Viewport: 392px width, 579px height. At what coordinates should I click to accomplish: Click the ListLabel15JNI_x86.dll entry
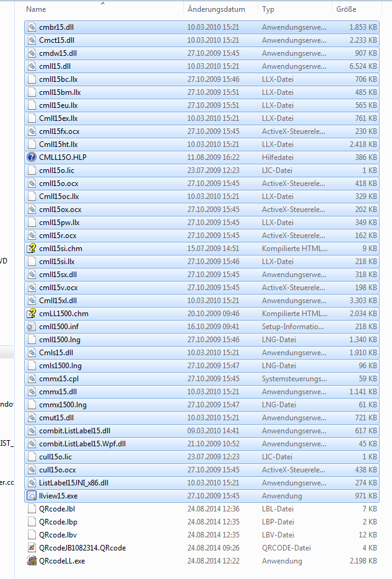click(74, 483)
